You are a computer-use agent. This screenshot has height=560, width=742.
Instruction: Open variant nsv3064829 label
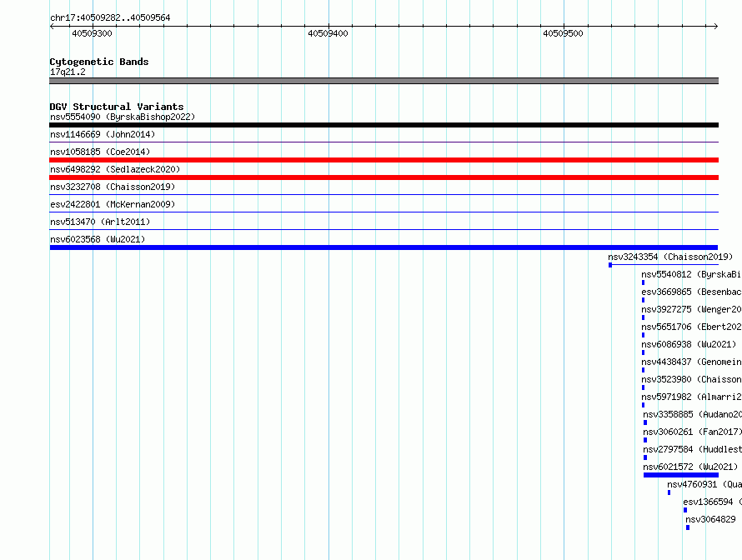pyautogui.click(x=710, y=519)
